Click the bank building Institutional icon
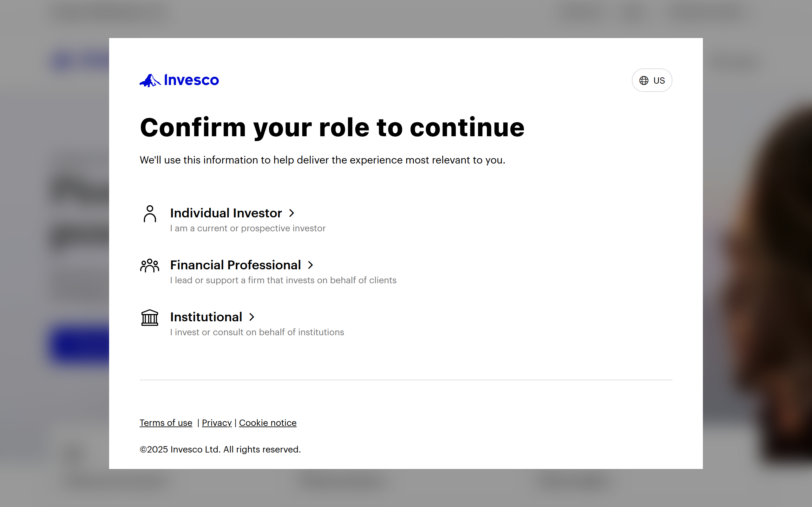This screenshot has height=507, width=812. pyautogui.click(x=150, y=318)
